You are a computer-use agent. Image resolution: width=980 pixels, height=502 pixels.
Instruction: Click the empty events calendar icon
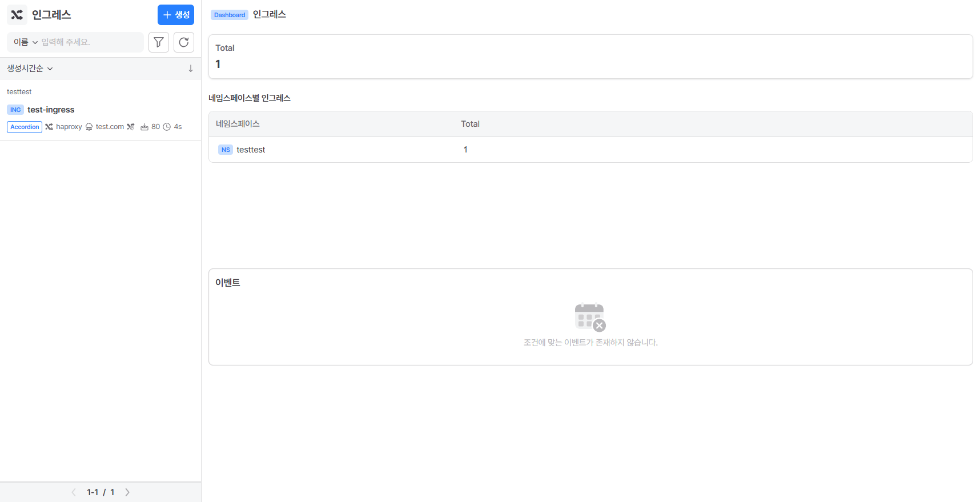pyautogui.click(x=591, y=317)
